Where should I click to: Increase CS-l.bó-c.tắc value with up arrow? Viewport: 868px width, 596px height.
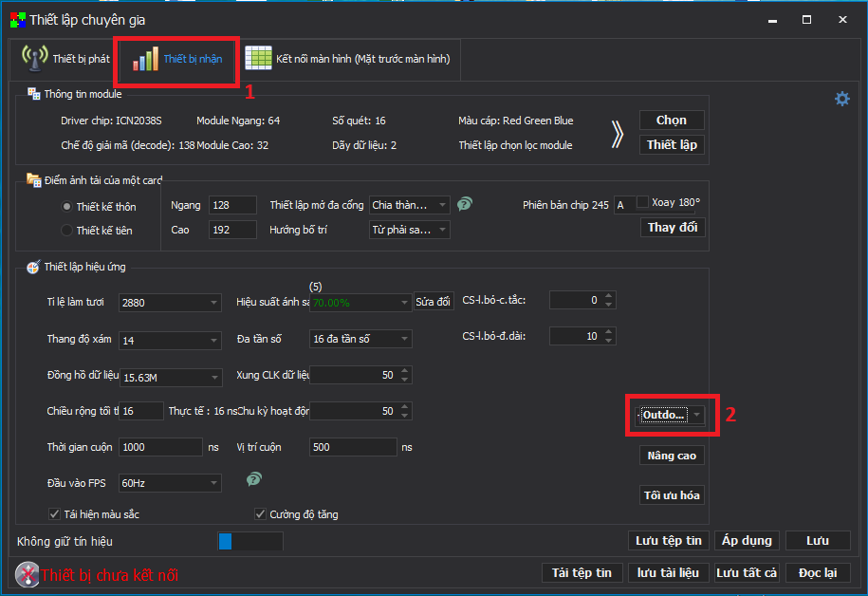click(609, 296)
